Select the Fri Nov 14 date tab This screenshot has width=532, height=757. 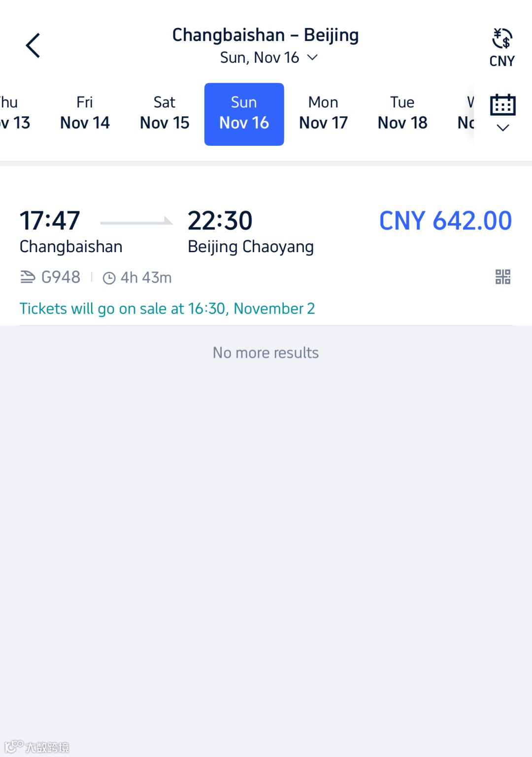tap(85, 113)
